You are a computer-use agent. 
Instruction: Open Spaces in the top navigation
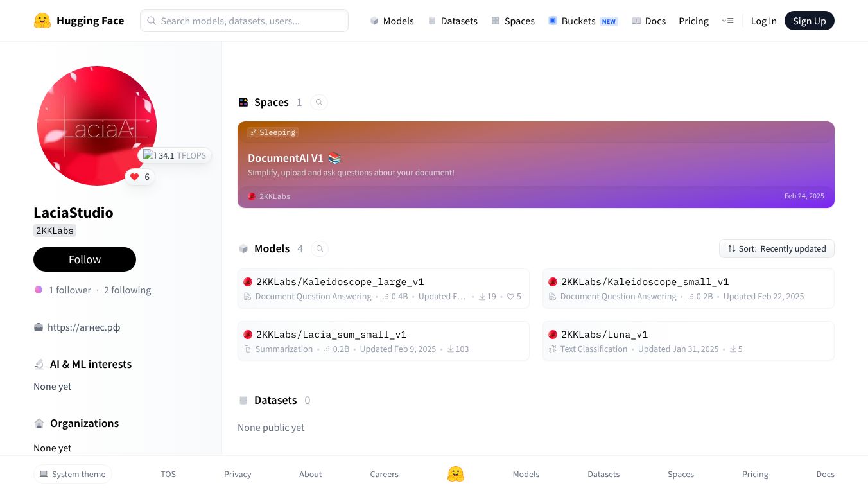coord(513,21)
